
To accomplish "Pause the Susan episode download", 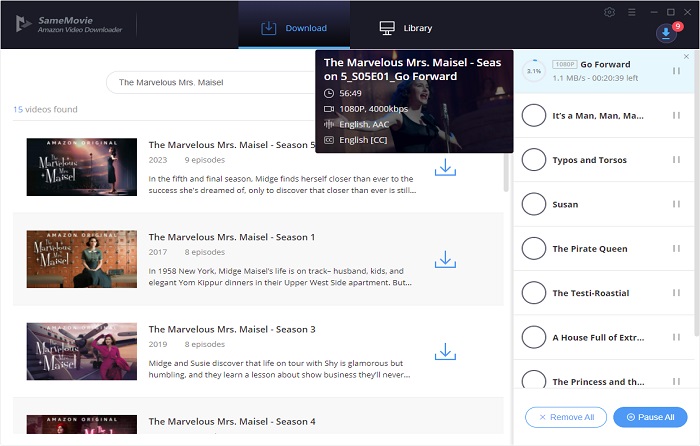I will [677, 204].
